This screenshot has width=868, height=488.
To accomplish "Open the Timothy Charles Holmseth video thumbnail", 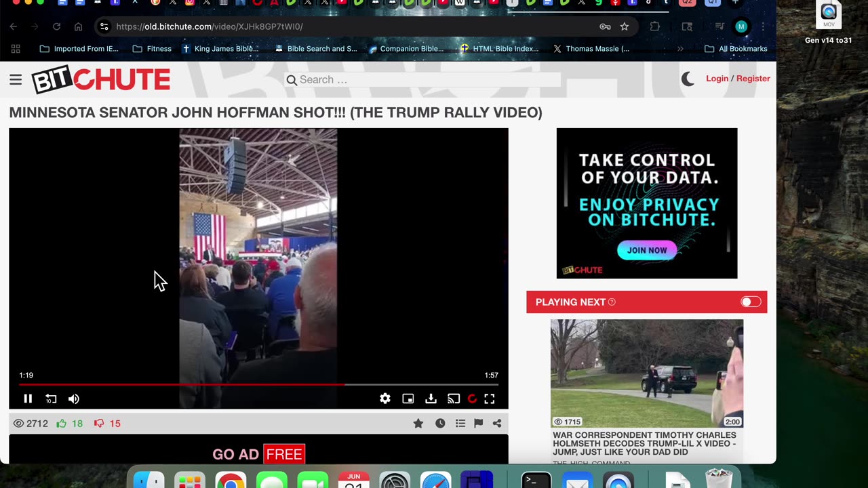I will [647, 373].
